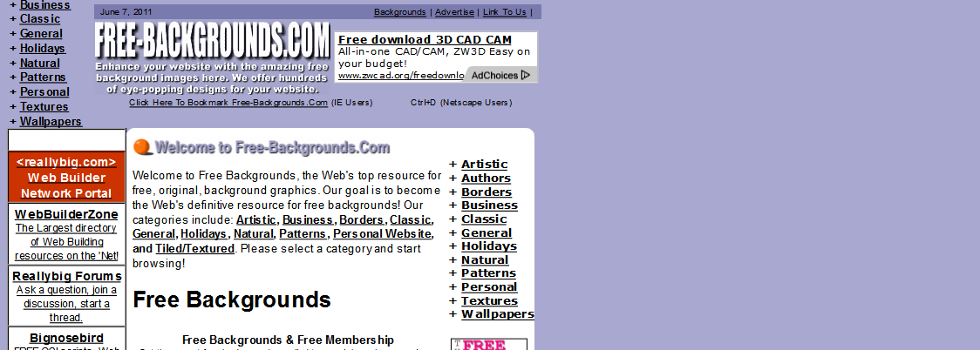Click the orange ball beside the Welcome heading
The height and width of the screenshot is (350, 980).
click(x=142, y=147)
